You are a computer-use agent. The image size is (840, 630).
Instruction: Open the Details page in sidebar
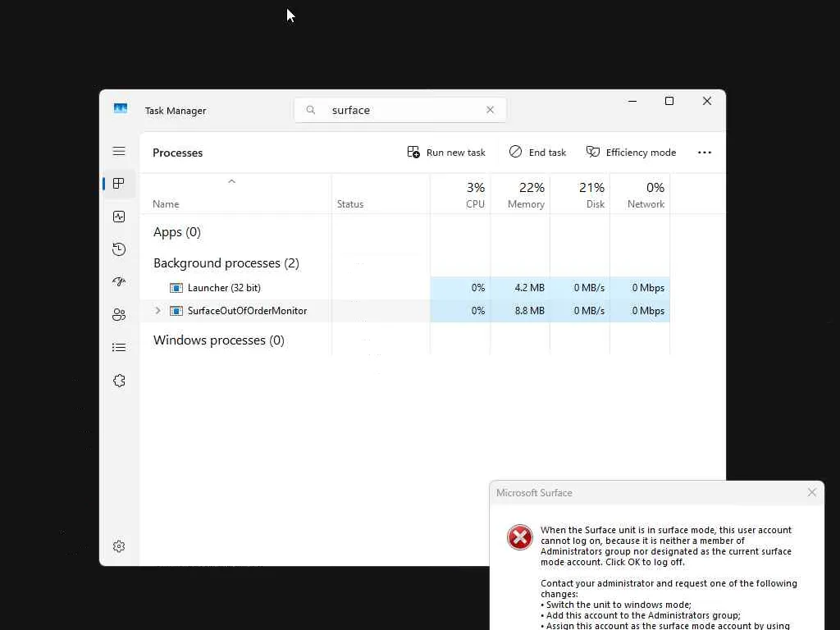pos(119,348)
